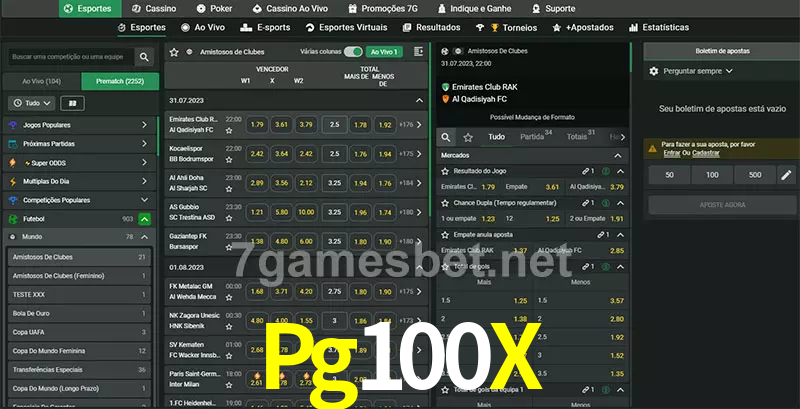Click the pencil icon to edit stake amounts

click(786, 175)
